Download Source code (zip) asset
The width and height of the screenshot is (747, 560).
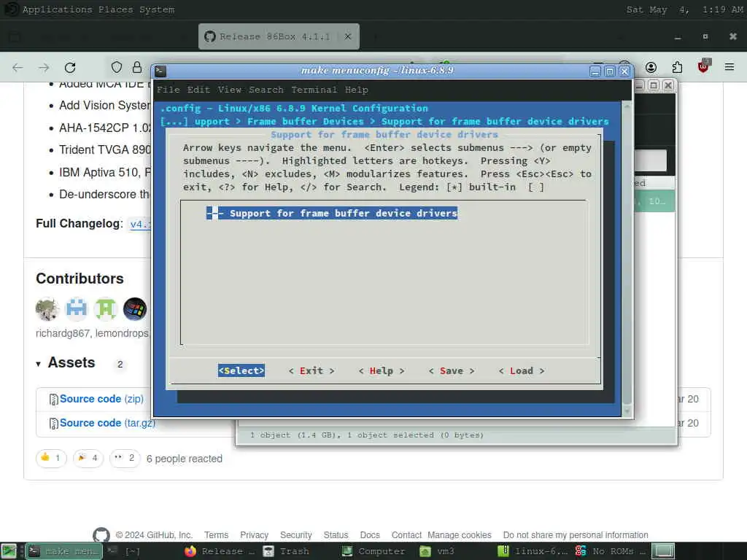[x=101, y=399]
